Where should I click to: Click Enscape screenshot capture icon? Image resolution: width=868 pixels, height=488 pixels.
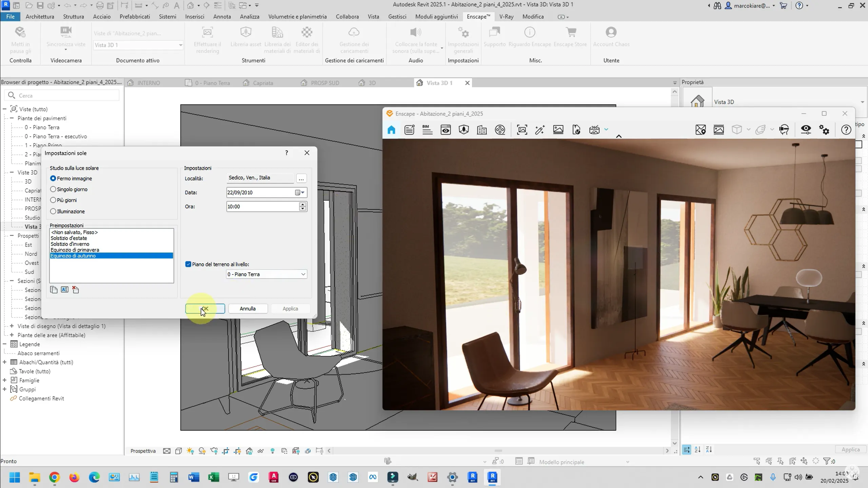coord(522,130)
